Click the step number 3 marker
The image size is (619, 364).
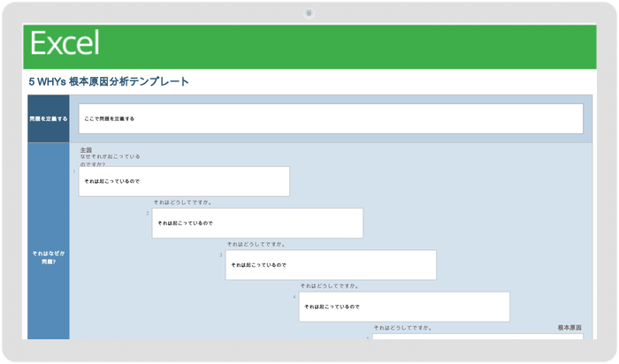[x=221, y=255]
